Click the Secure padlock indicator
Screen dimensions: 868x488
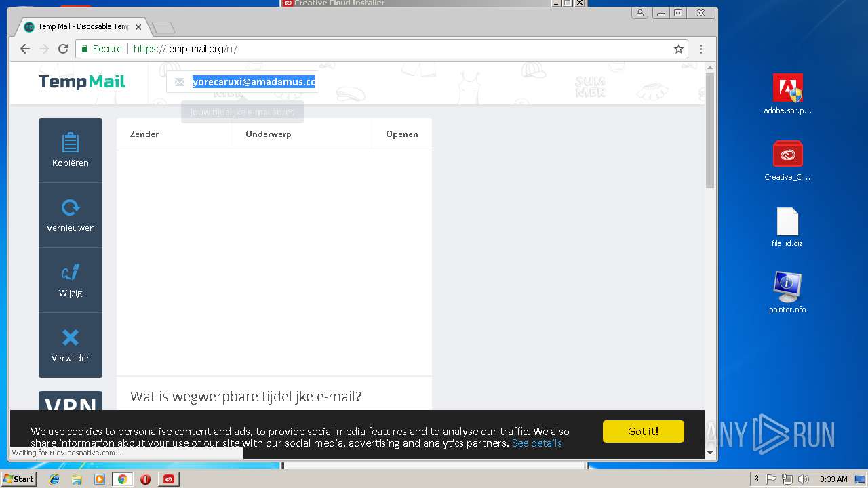102,49
